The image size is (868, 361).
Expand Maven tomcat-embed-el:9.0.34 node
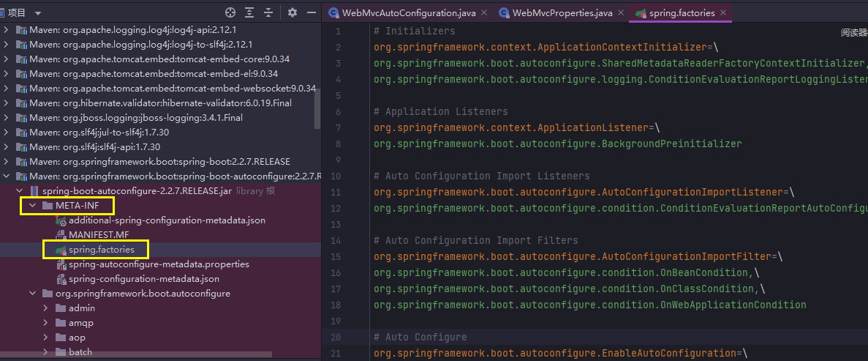click(x=6, y=73)
